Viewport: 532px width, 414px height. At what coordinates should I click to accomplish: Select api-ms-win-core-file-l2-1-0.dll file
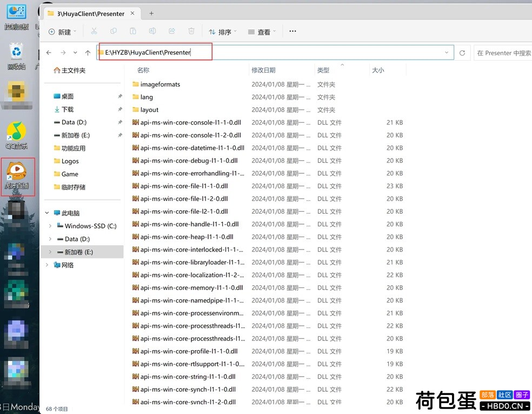click(180, 211)
